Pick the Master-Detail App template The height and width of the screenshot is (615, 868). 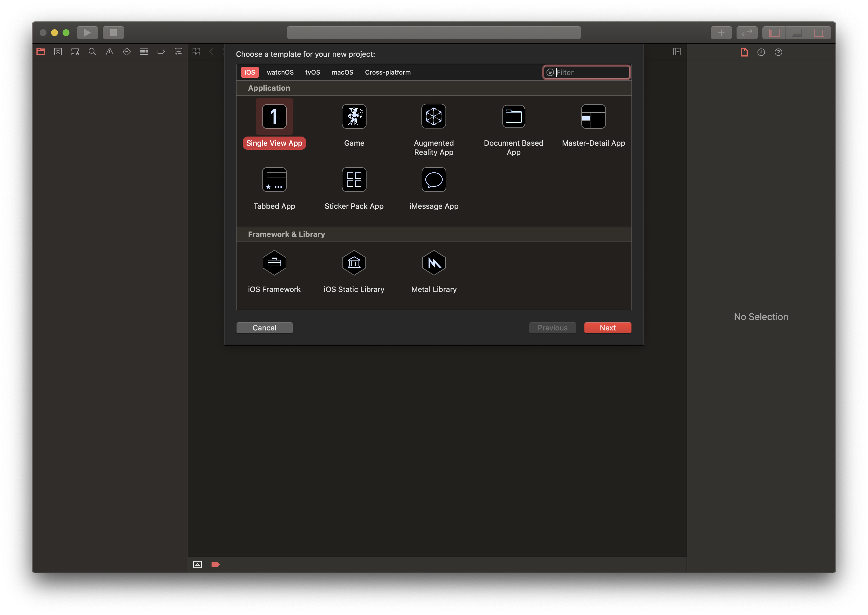pyautogui.click(x=593, y=117)
